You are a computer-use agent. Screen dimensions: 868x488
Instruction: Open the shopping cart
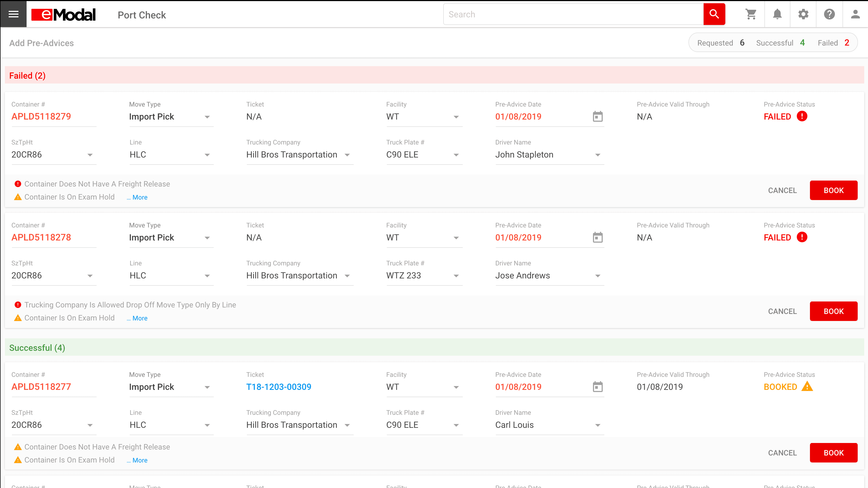pyautogui.click(x=751, y=14)
